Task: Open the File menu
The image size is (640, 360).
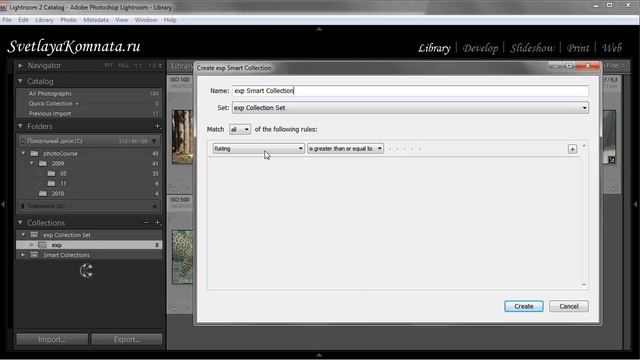Action: coord(7,20)
